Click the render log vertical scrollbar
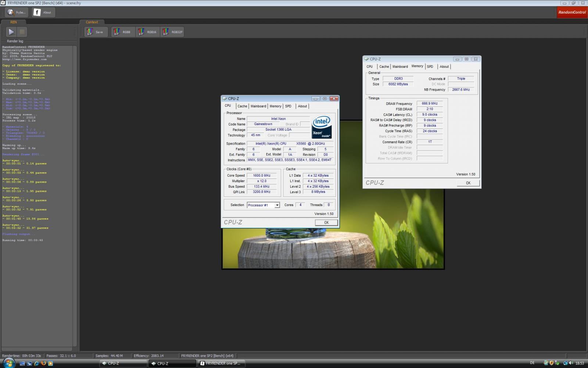Screen dimensions: 588x368 (75, 196)
